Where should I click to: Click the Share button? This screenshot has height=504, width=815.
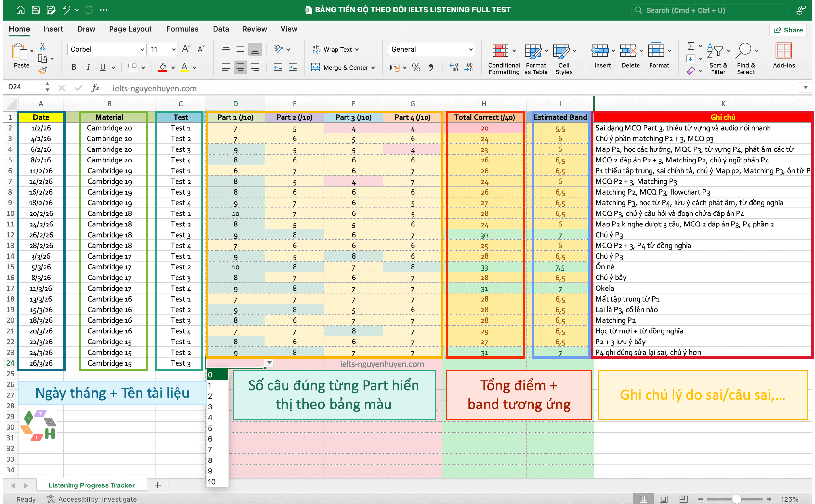click(x=788, y=30)
